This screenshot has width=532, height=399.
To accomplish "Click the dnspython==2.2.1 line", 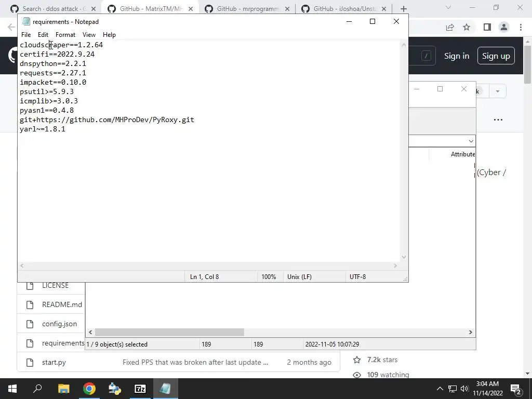I will pyautogui.click(x=53, y=64).
